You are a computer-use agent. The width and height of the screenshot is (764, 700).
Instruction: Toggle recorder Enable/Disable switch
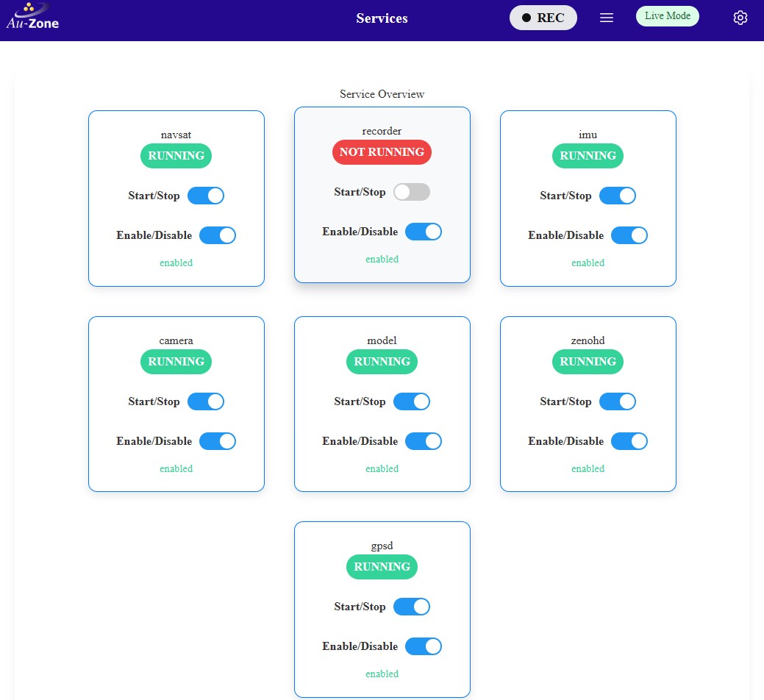[x=424, y=232]
